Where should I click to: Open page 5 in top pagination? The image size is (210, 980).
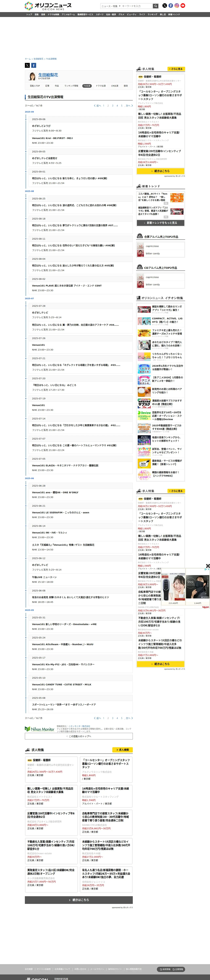coord(122,106)
